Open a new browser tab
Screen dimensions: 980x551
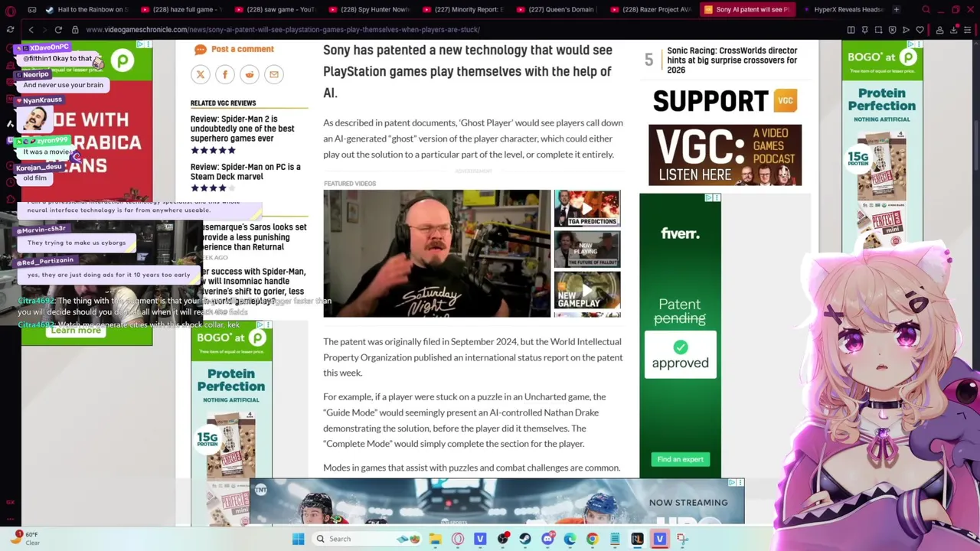(x=896, y=10)
